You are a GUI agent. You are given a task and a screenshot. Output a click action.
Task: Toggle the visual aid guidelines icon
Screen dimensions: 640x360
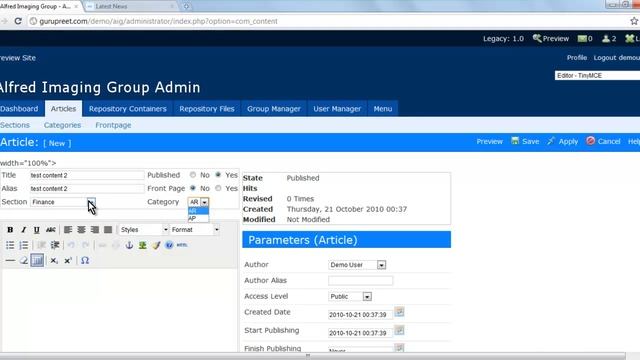37,260
